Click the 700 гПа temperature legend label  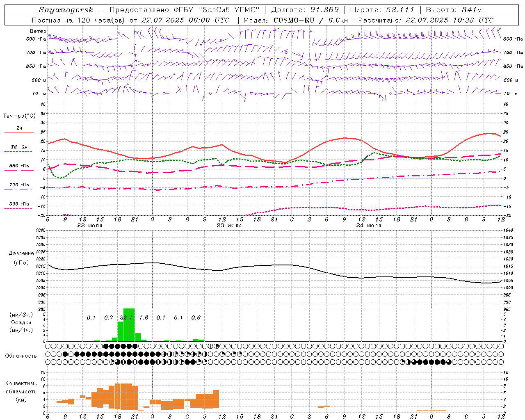[19, 185]
